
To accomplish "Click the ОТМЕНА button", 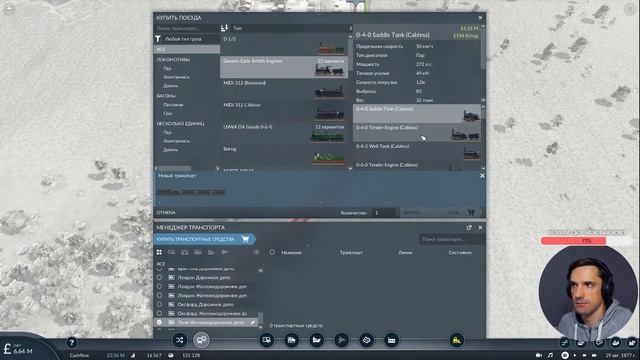I will (166, 213).
